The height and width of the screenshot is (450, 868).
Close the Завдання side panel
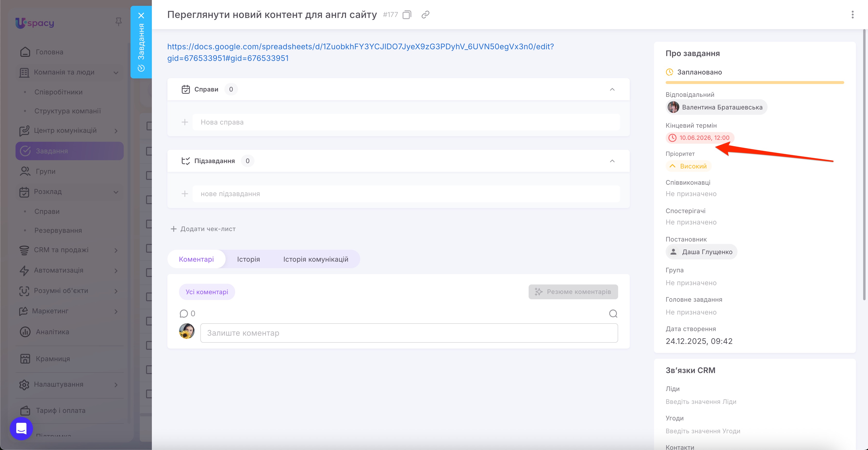(x=141, y=16)
